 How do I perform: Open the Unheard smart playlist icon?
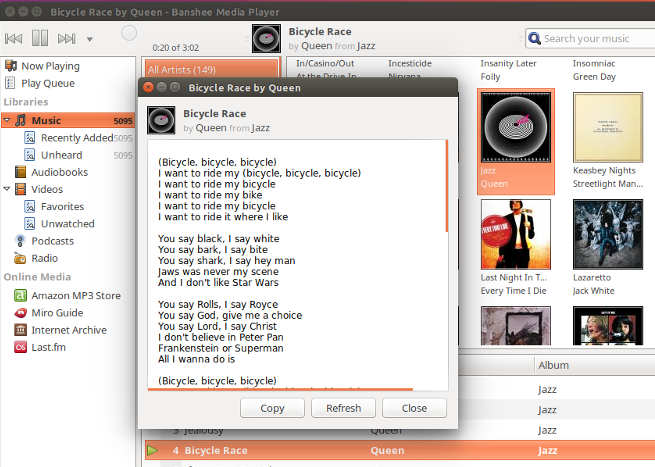30,155
